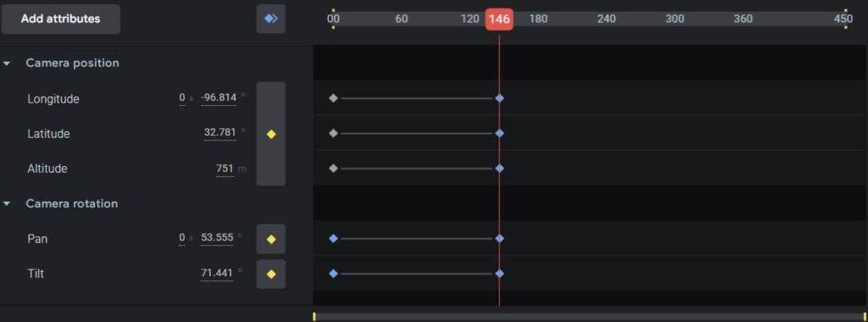The width and height of the screenshot is (868, 322).
Task: Click the red 146 playhead marker
Action: (498, 19)
